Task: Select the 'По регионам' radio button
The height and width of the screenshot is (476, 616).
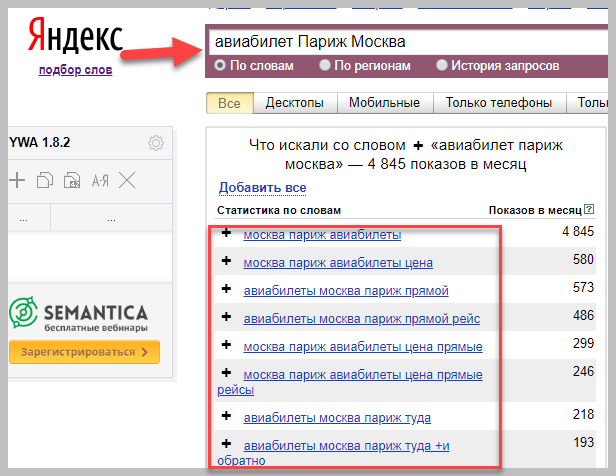Action: tap(325, 66)
